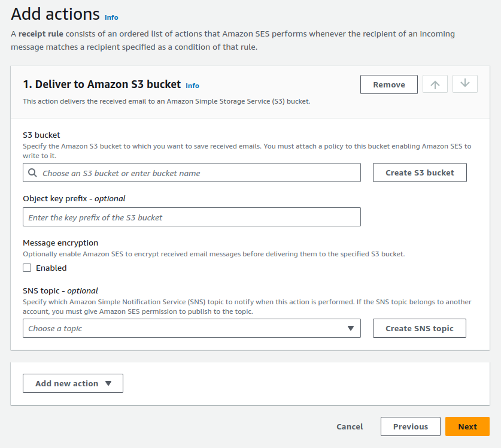Remove the Deliver to S3 action
Image resolution: width=501 pixels, height=448 pixels.
coord(388,84)
